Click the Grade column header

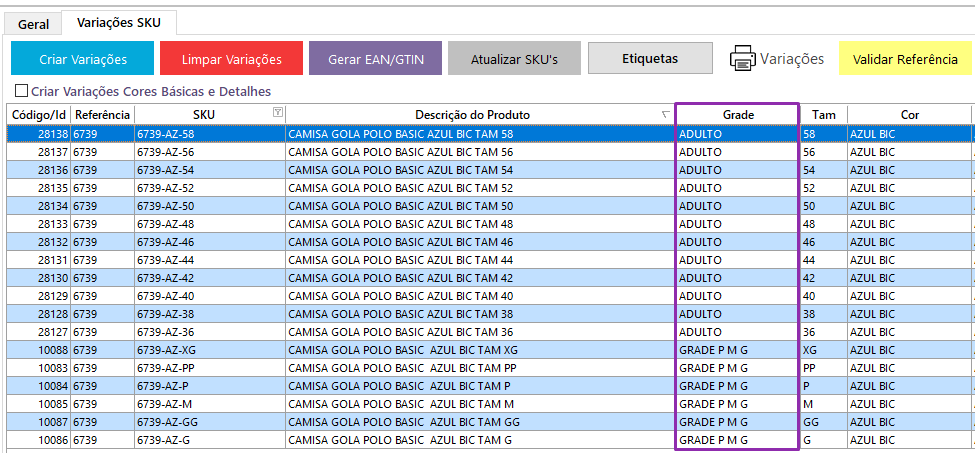(737, 114)
